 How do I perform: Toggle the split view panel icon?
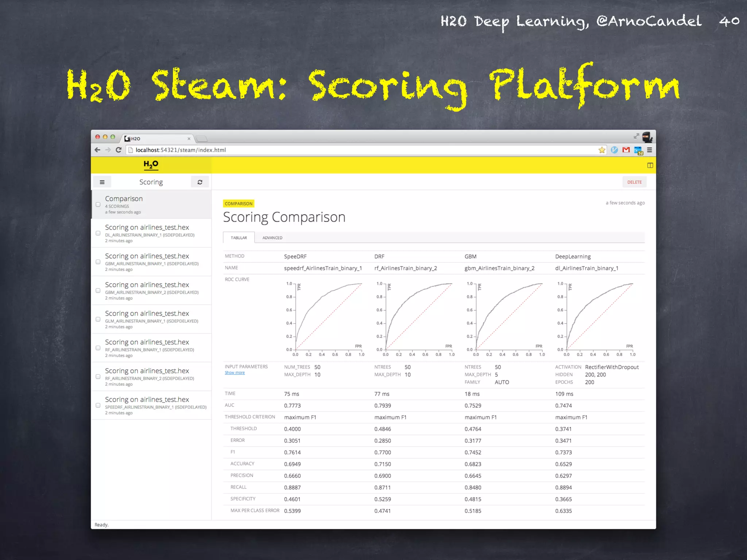650,166
